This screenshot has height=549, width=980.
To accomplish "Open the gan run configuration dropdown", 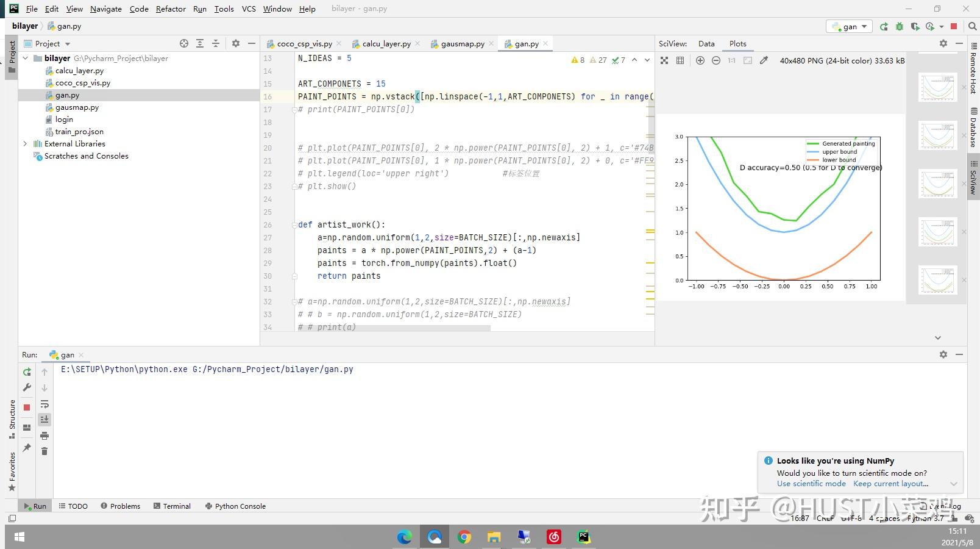I will 850,26.
